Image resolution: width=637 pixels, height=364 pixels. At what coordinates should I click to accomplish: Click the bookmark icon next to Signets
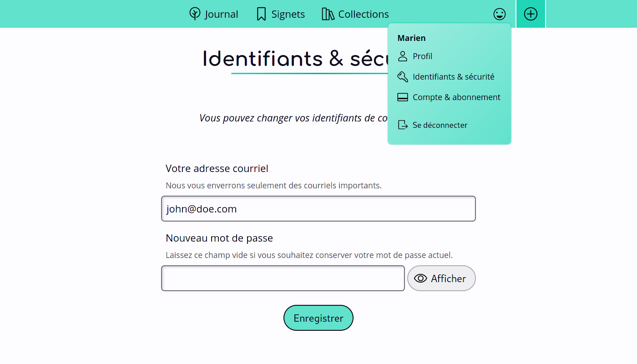tap(261, 14)
